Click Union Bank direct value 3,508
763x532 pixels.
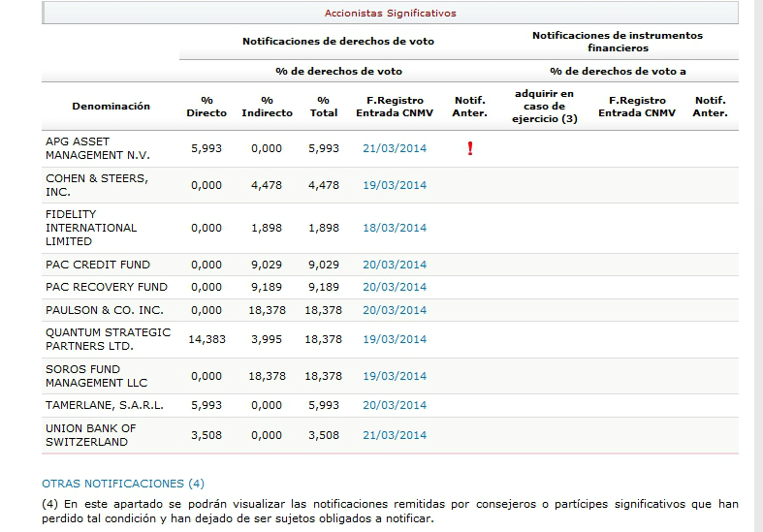[207, 435]
